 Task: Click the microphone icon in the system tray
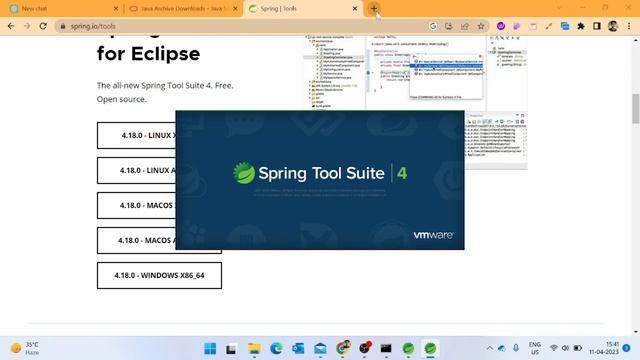click(x=516, y=348)
